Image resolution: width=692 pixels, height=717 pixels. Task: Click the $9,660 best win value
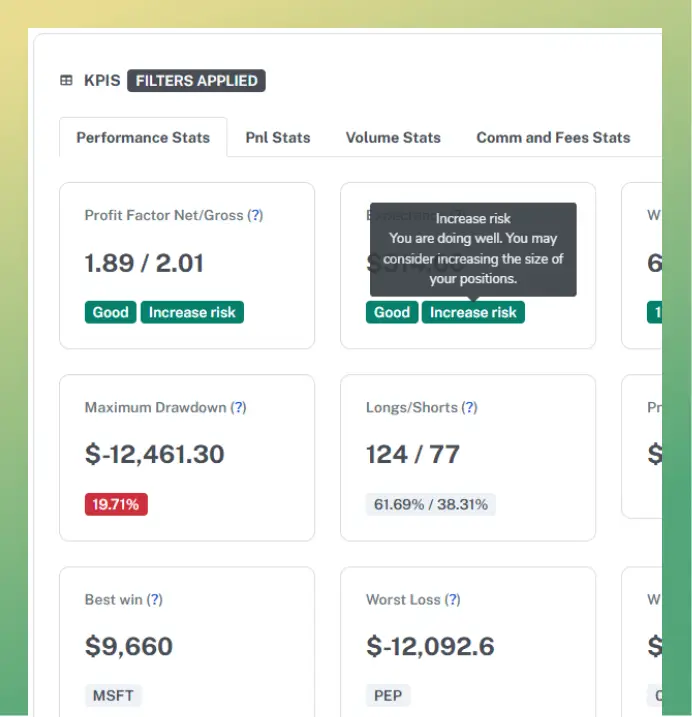coord(129,646)
